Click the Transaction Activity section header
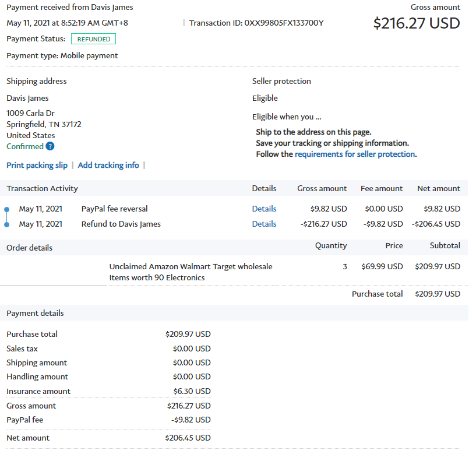 pos(42,188)
